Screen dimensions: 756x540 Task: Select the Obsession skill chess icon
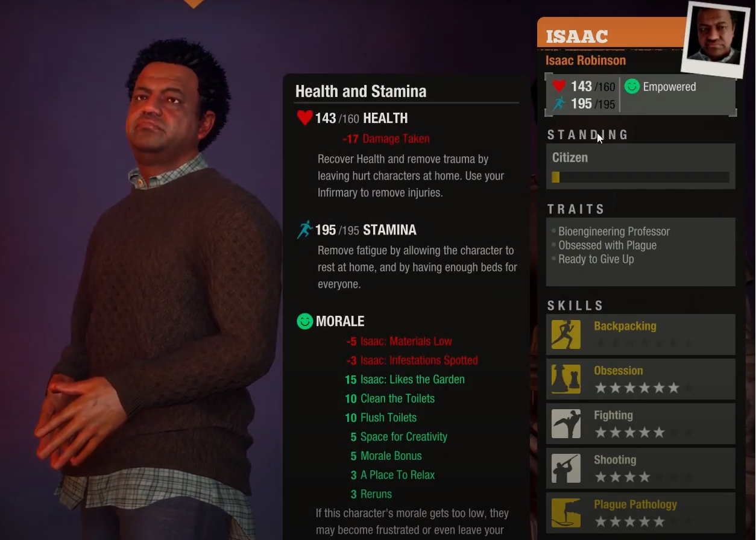click(x=566, y=379)
